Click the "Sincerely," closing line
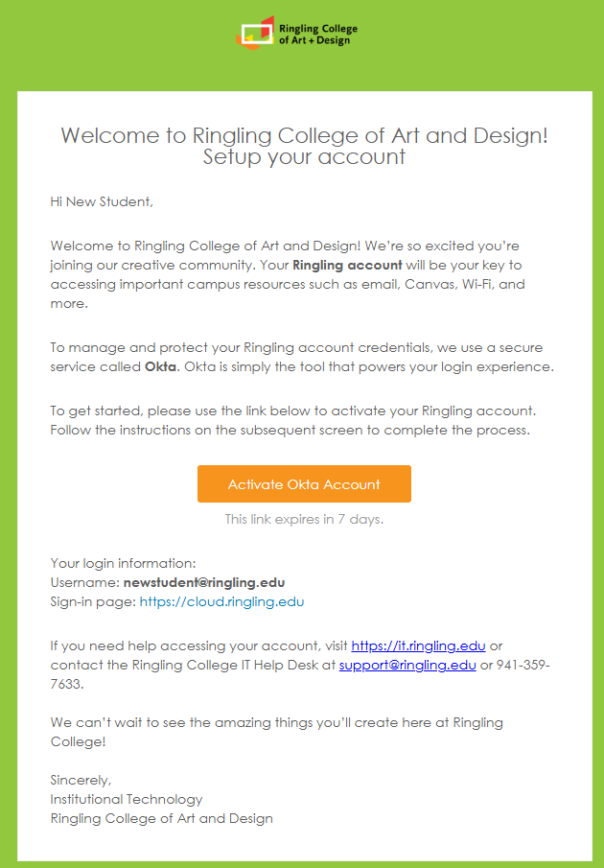 (x=81, y=780)
